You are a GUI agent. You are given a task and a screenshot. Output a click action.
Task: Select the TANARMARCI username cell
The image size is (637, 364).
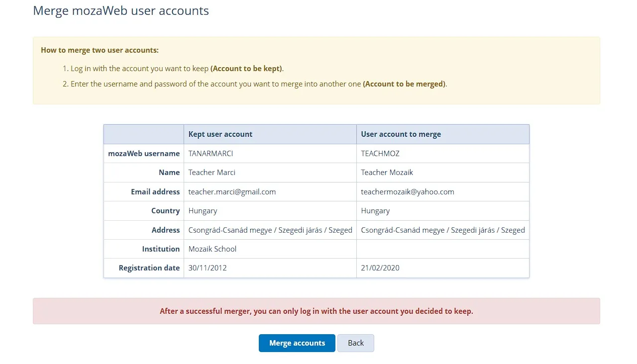tap(211, 154)
